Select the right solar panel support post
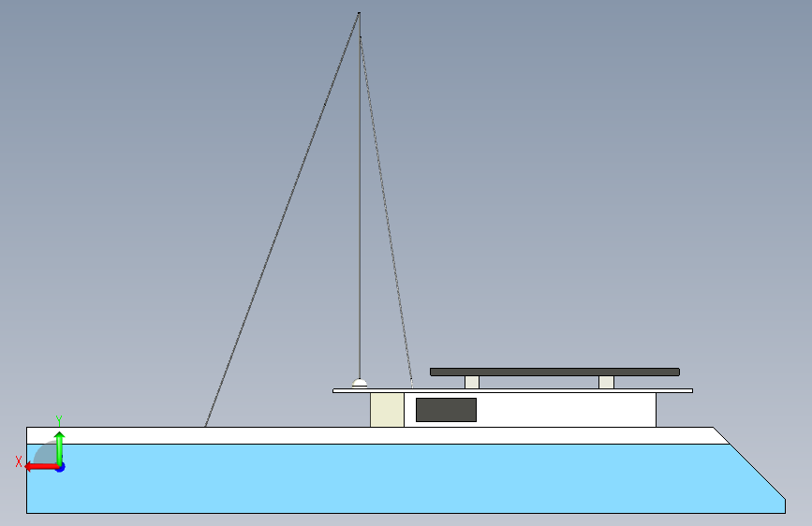 [606, 382]
